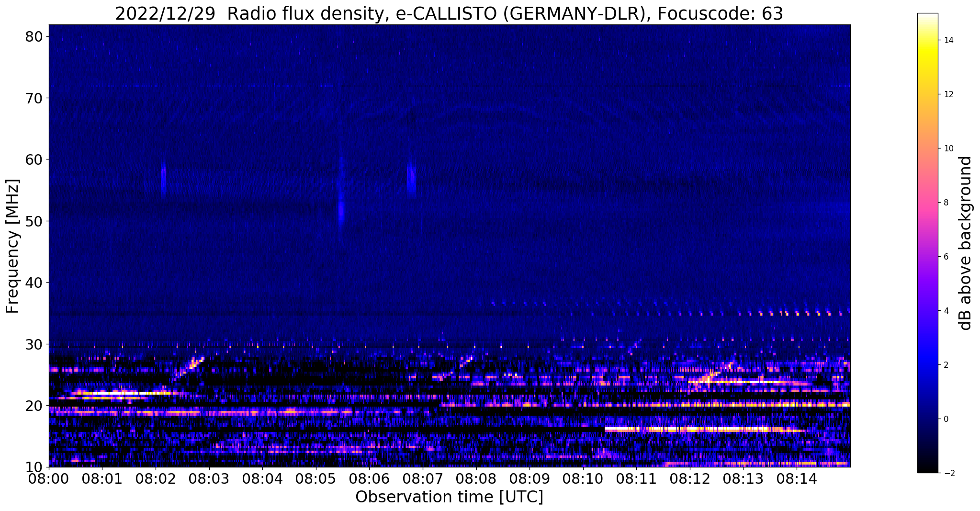Screen dimensions: 980x511
Task: Click the 'Observation time [UTC]' x-axis label
Action: 449,497
